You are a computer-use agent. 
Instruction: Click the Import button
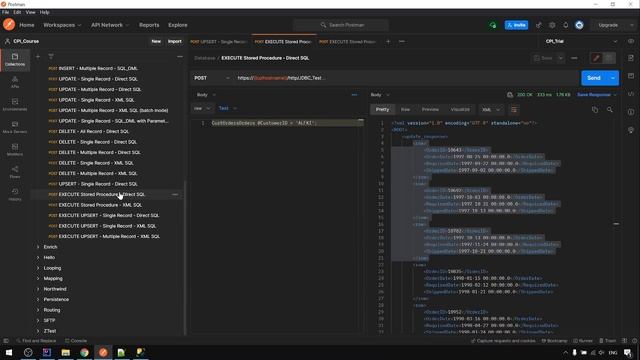(x=175, y=42)
